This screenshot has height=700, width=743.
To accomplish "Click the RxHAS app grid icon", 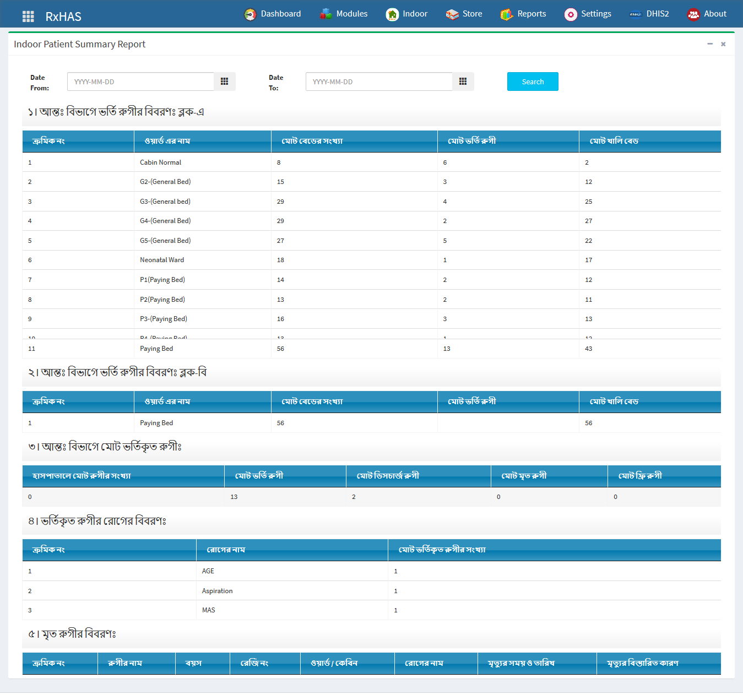I will click(x=28, y=17).
